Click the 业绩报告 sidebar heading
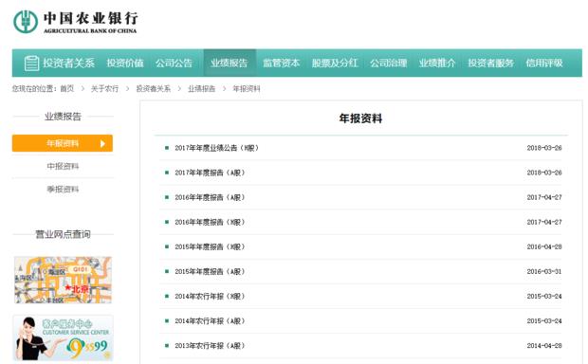588x364 pixels. [63, 117]
